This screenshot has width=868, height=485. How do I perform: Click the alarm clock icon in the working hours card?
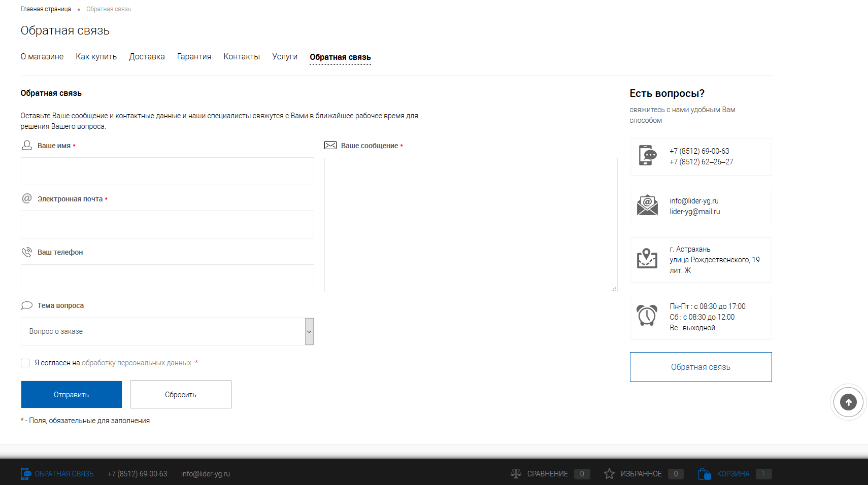[x=647, y=315]
